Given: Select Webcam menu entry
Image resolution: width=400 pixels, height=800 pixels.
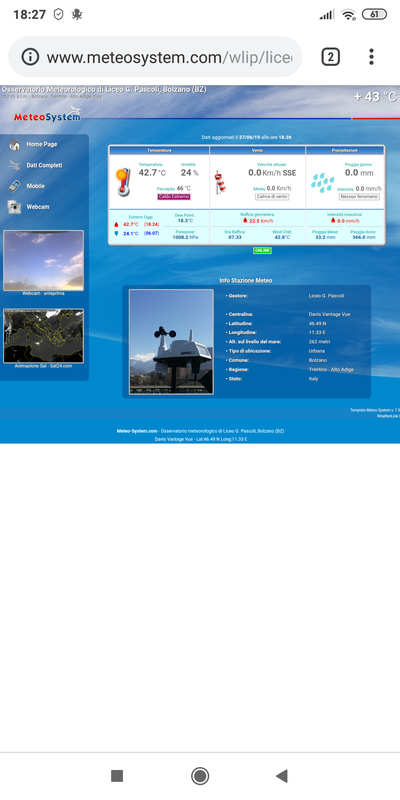Looking at the screenshot, I should (x=38, y=207).
